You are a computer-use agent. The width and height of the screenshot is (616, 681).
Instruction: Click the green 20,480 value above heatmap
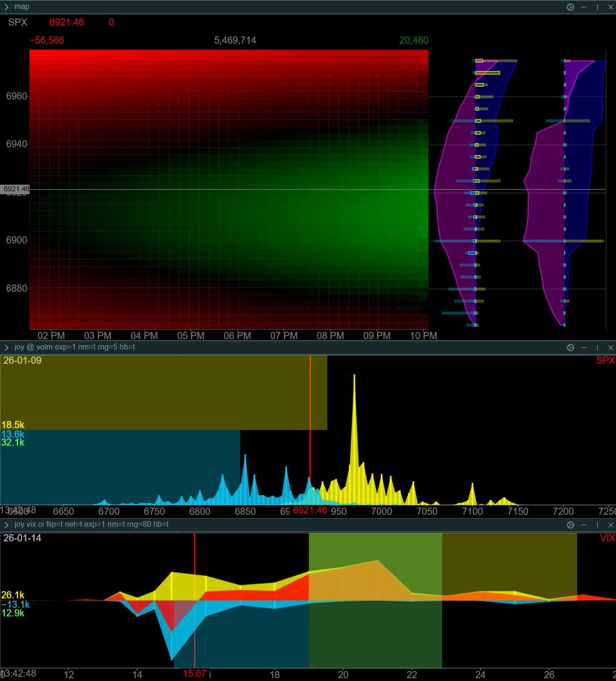coord(414,40)
